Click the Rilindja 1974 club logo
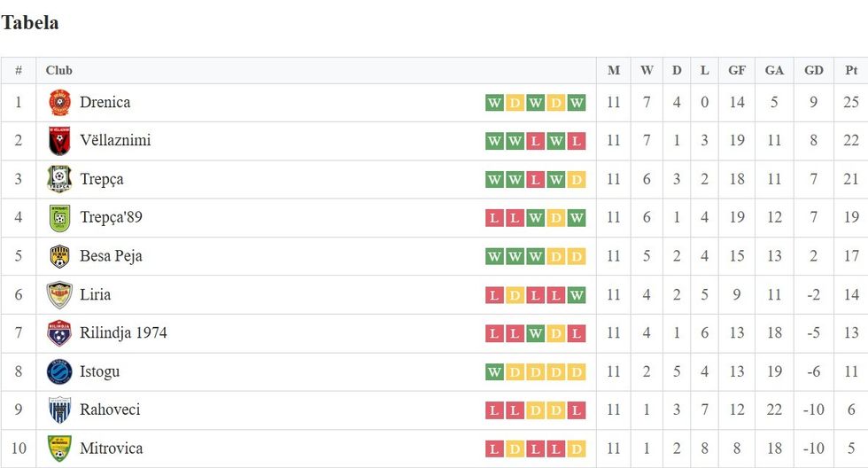The height and width of the screenshot is (468, 868). 59,333
